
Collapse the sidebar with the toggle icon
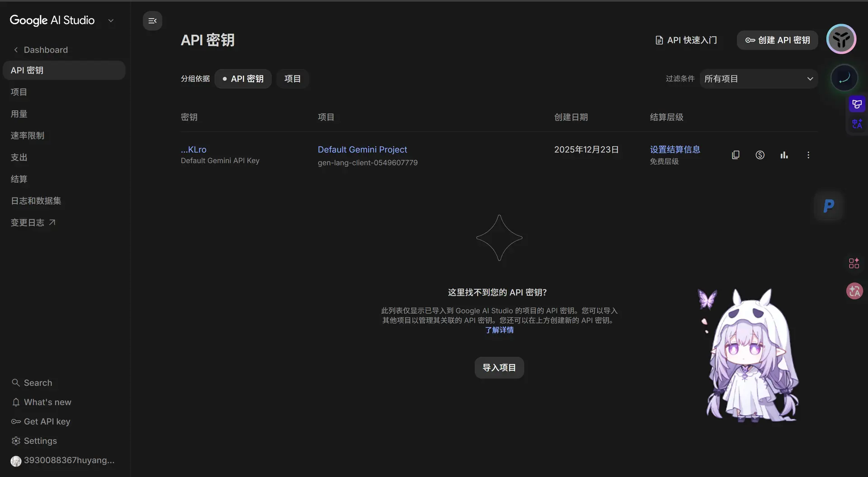coord(152,21)
